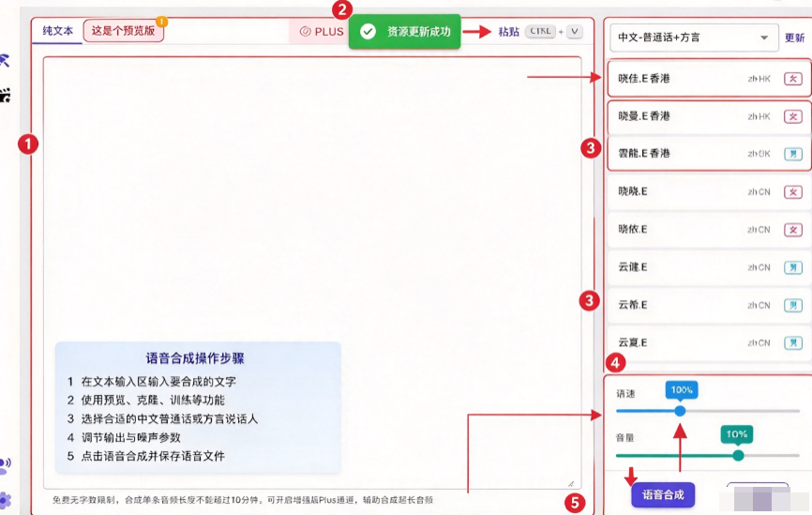Click the 女 badge on 晓晓.E
Viewport: 812px width, 515px height.
click(x=793, y=192)
